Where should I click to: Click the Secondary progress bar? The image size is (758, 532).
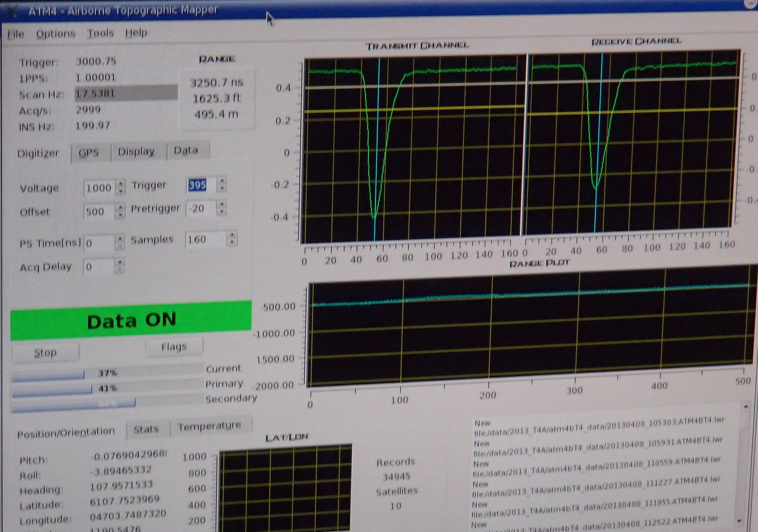point(108,404)
